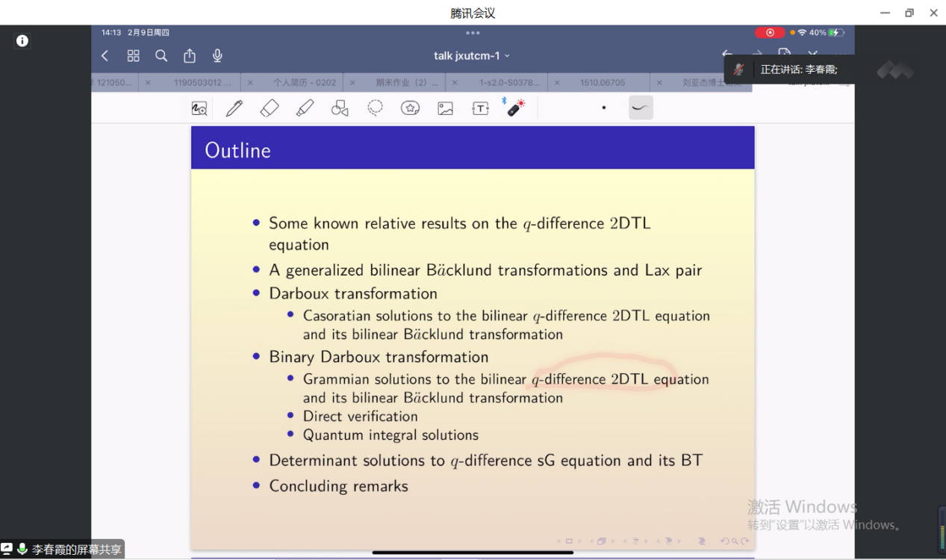Click the Concluding remarks bullet

(x=338, y=486)
